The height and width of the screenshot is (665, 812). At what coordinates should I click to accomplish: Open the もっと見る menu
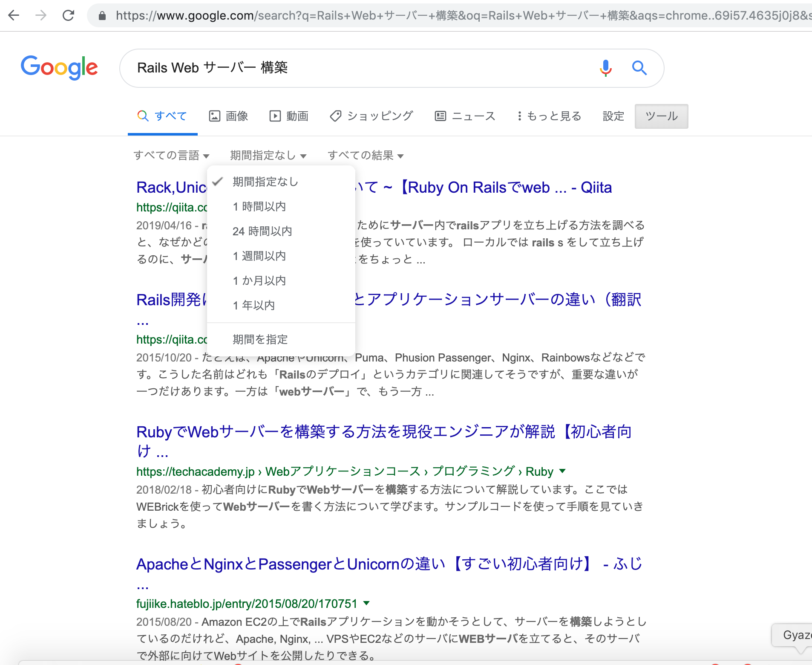(x=549, y=116)
